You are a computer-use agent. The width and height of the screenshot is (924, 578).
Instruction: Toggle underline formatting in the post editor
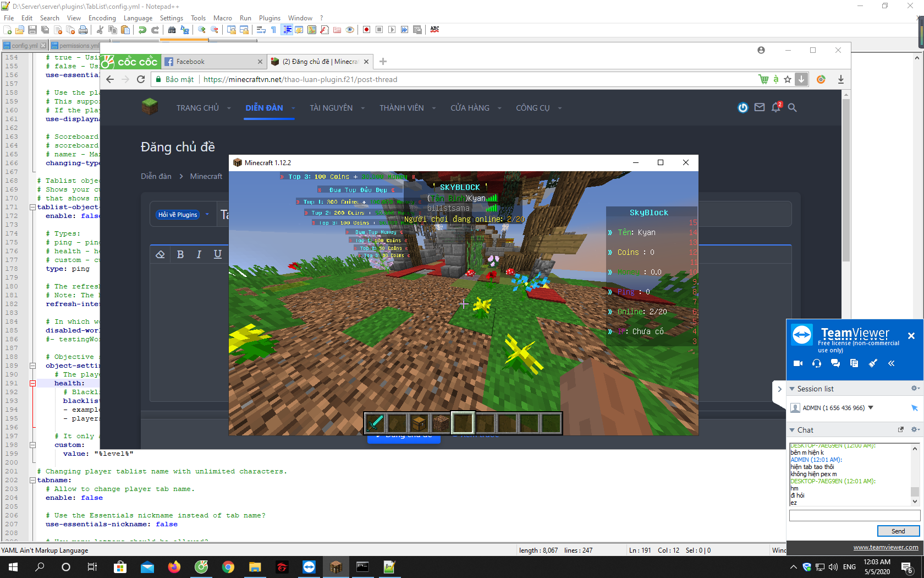[218, 254]
